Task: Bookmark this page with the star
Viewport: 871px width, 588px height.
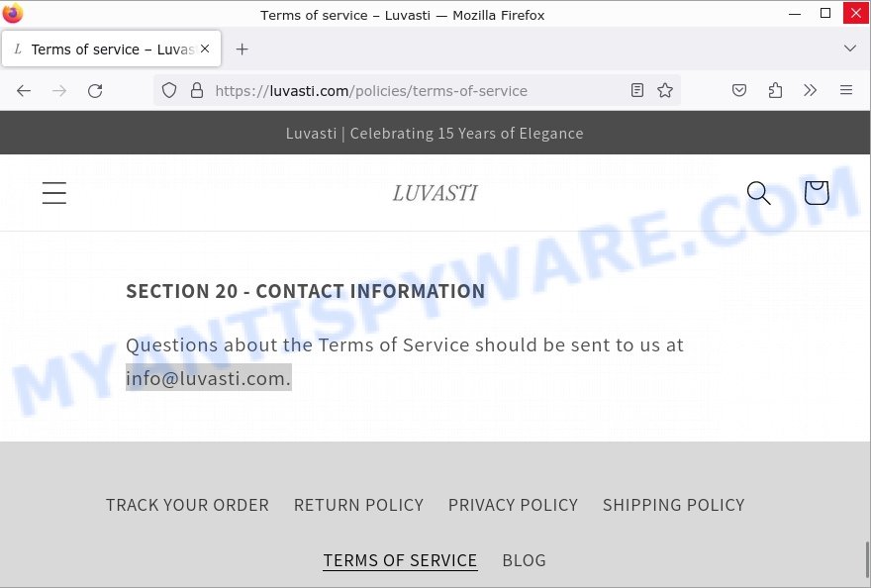Action: (x=665, y=90)
